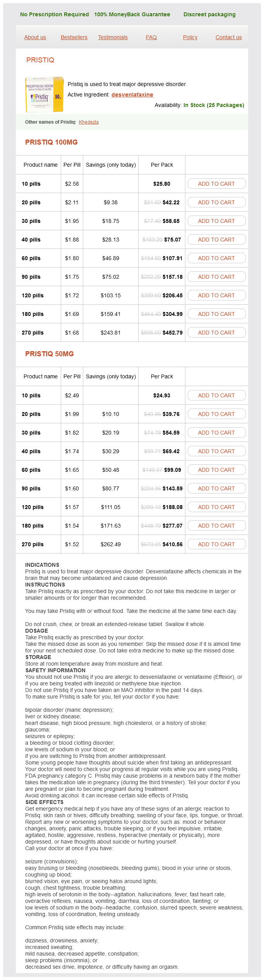View the Policy page
The image size is (264, 980).
190,37
